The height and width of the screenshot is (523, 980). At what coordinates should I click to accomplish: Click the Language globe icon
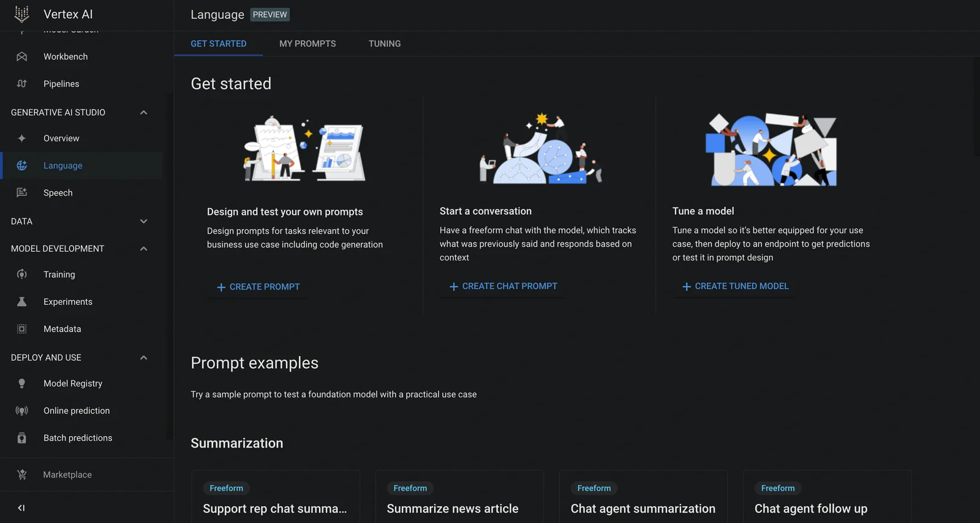click(x=22, y=165)
